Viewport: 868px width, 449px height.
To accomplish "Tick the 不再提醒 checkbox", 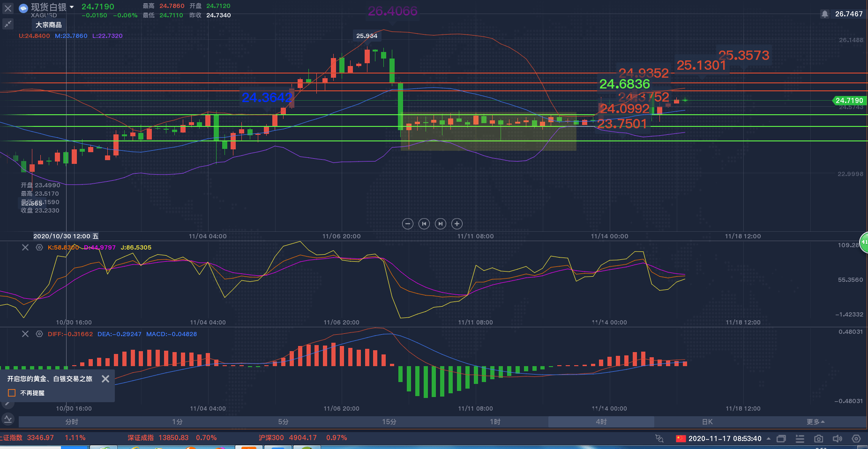I will coord(12,393).
